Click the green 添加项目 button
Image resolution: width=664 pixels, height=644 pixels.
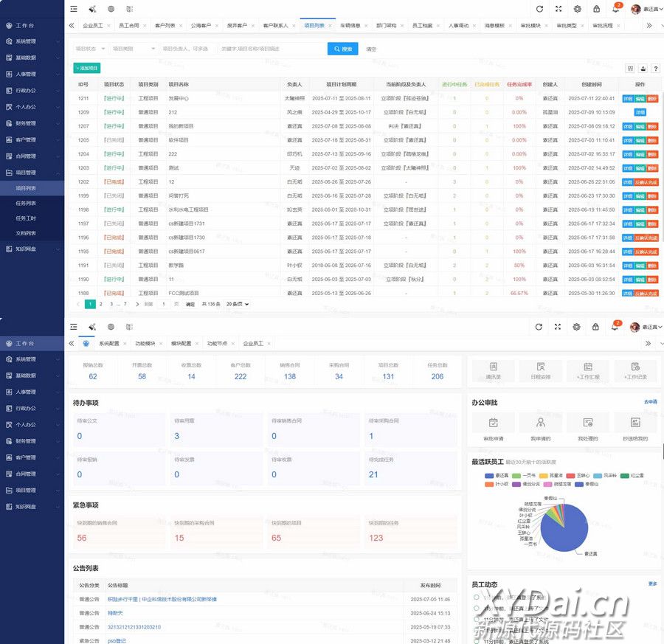tap(87, 68)
